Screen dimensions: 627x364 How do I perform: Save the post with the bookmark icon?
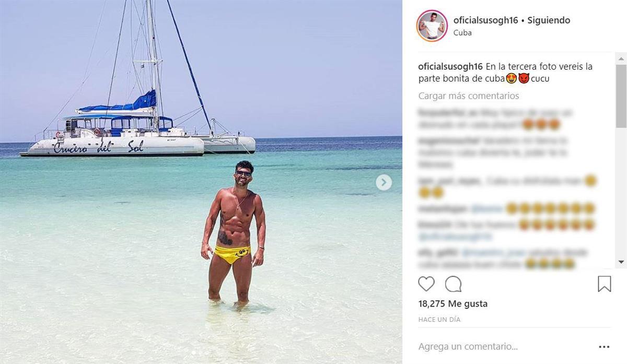[605, 284]
